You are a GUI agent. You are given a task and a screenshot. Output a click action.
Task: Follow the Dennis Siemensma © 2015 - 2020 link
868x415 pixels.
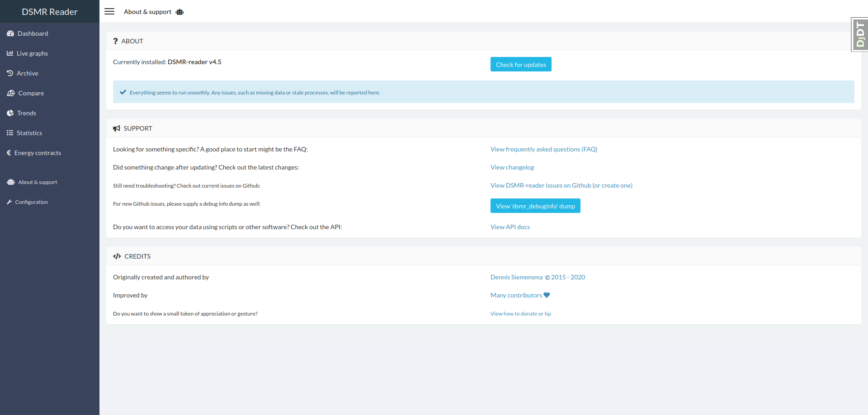point(538,277)
